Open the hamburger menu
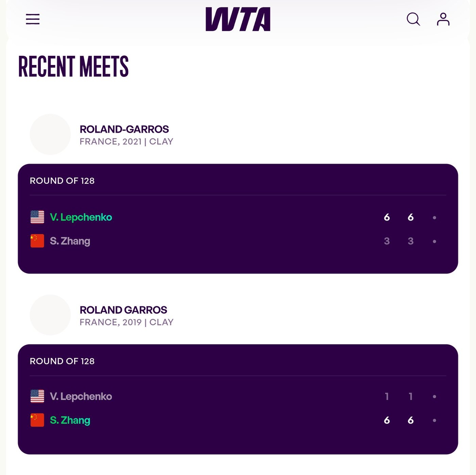476x475 pixels. click(33, 19)
